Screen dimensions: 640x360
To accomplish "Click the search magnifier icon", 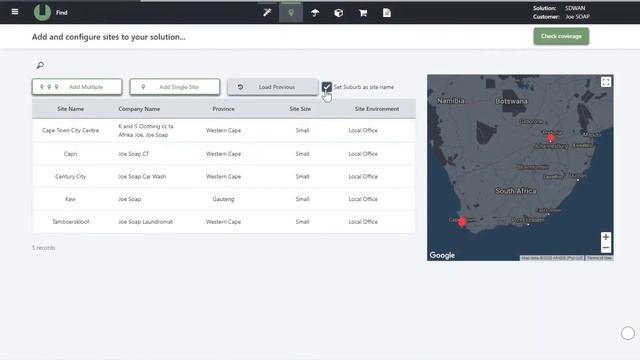I will (40, 65).
